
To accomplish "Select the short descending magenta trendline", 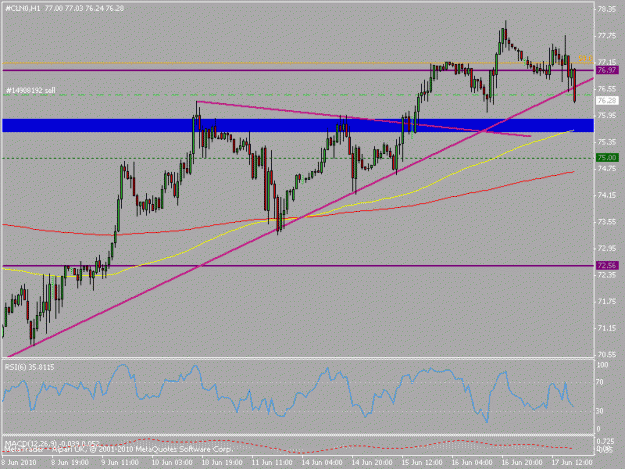I will pyautogui.click(x=363, y=119).
